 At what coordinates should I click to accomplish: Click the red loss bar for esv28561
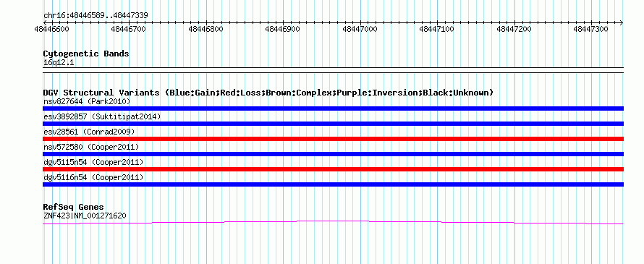333,139
